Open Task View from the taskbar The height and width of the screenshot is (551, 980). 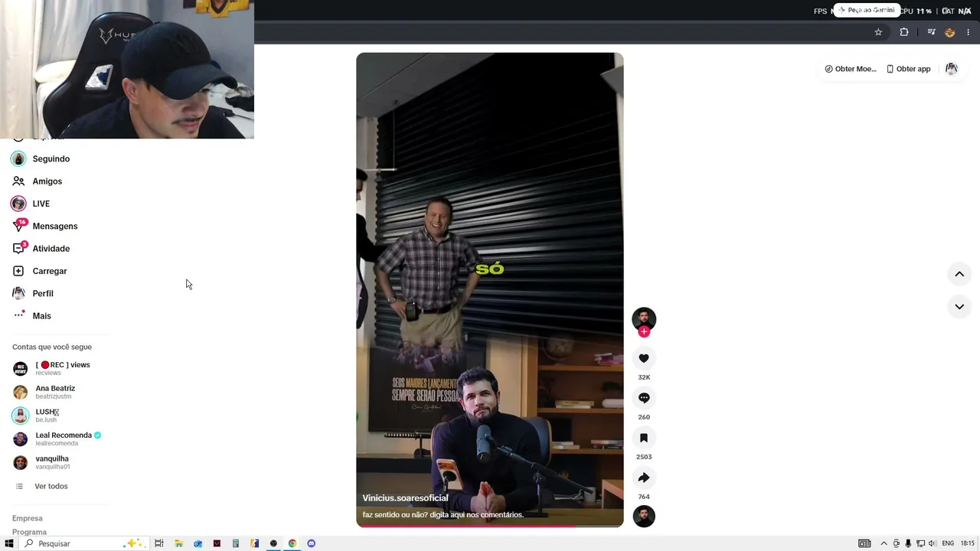tap(159, 543)
